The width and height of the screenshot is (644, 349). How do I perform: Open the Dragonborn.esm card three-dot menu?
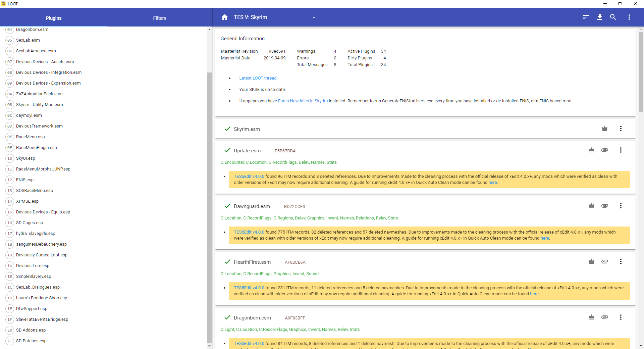(x=621, y=317)
